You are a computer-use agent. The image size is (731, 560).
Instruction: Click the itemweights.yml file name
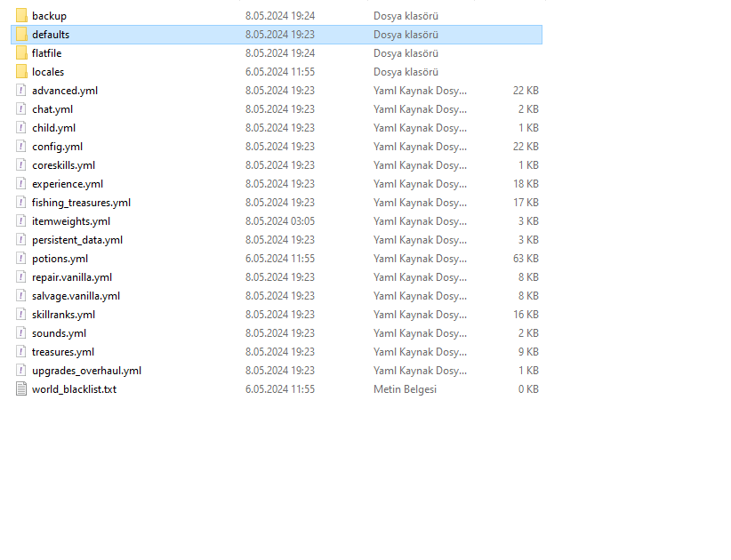pyautogui.click(x=71, y=221)
